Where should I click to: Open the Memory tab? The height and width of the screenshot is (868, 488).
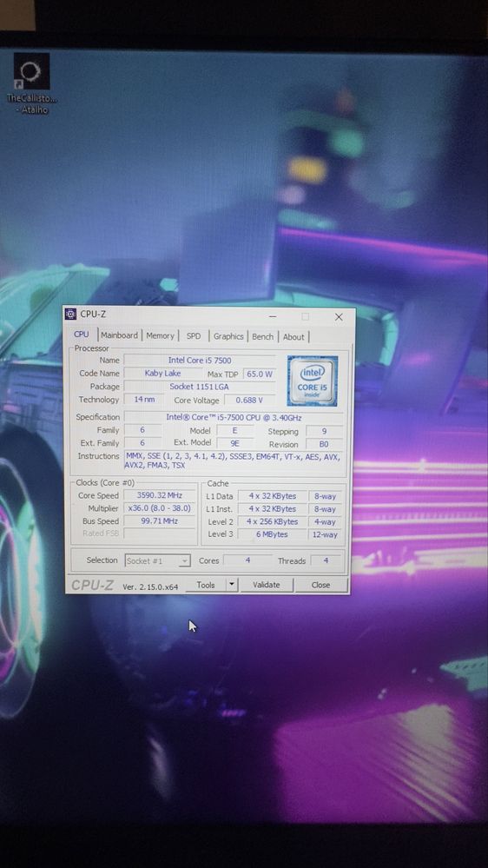tap(161, 335)
